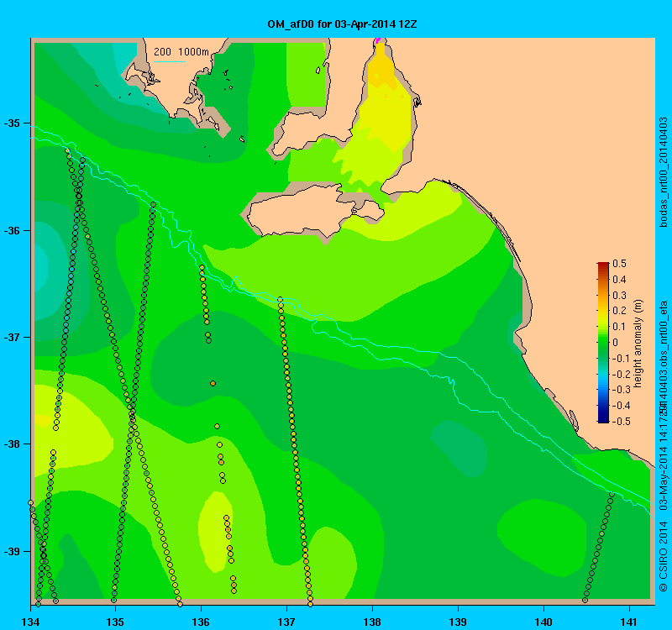672x630 pixels.
Task: Click the cyan line sample under the contour legend
Action: 170,61
